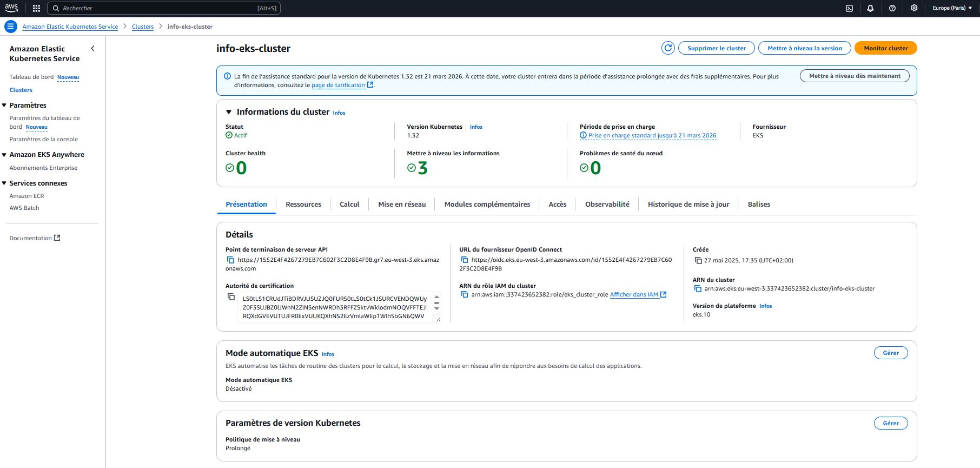Image resolution: width=980 pixels, height=468 pixels.
Task: Open the top bar settings gear
Action: [914, 8]
